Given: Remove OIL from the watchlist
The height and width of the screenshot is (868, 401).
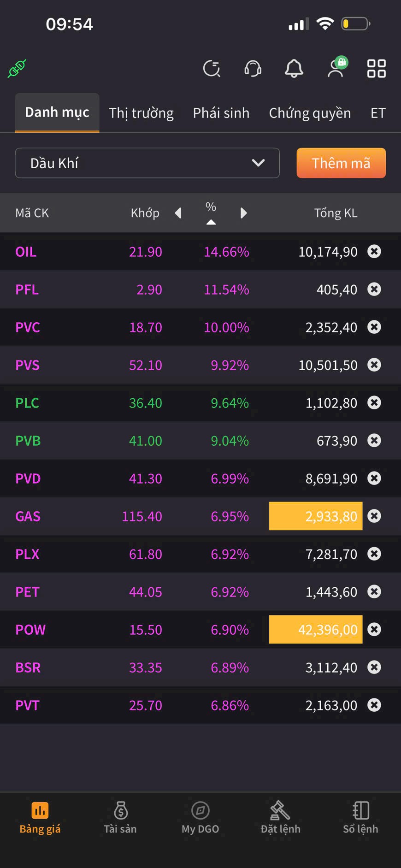Looking at the screenshot, I should (x=374, y=251).
